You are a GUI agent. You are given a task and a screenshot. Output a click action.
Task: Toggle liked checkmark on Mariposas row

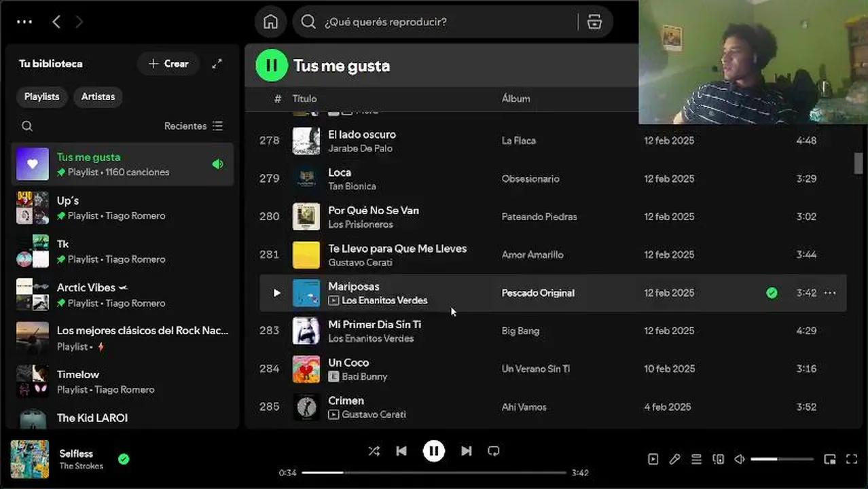(x=772, y=293)
